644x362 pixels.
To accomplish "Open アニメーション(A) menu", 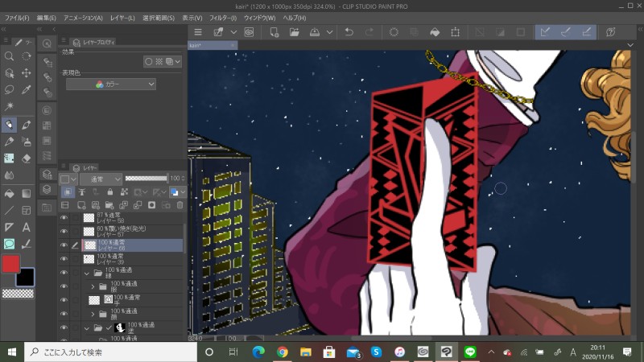I will coord(83,18).
